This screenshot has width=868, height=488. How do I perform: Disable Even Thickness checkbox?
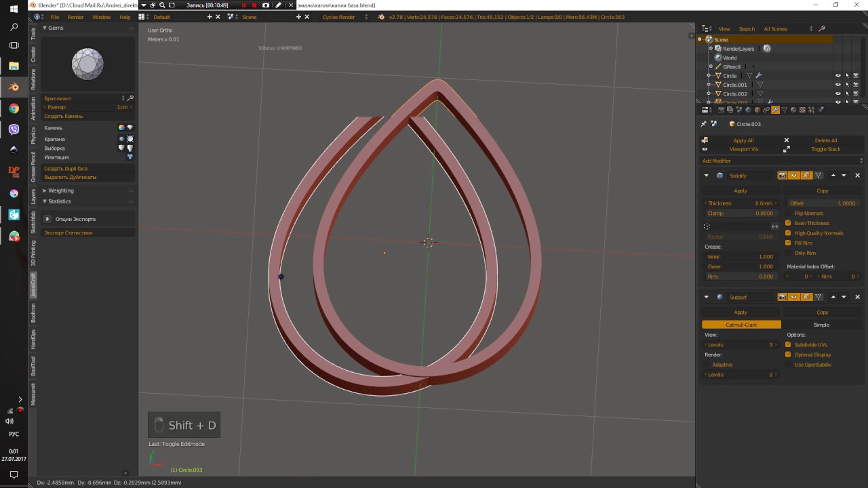point(789,223)
